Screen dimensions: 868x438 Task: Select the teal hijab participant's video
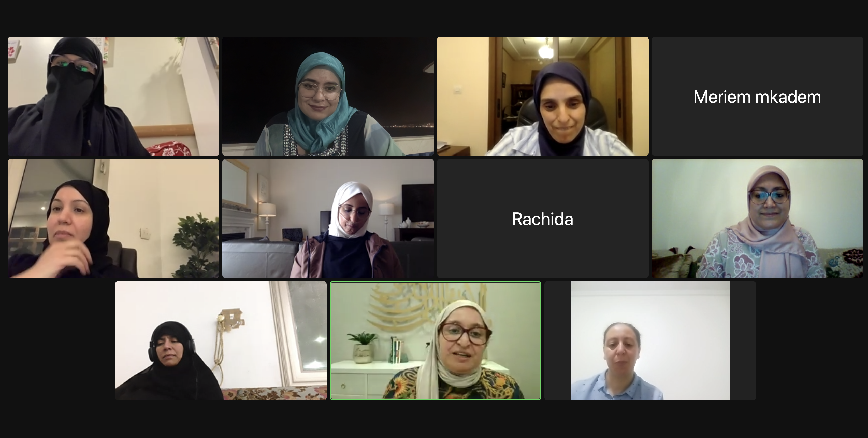[328, 96]
